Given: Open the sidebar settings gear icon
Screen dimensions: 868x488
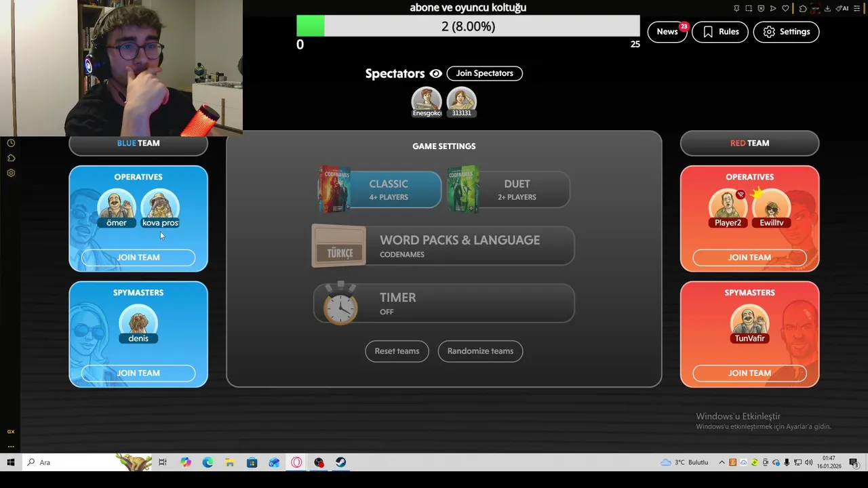Looking at the screenshot, I should tap(11, 173).
